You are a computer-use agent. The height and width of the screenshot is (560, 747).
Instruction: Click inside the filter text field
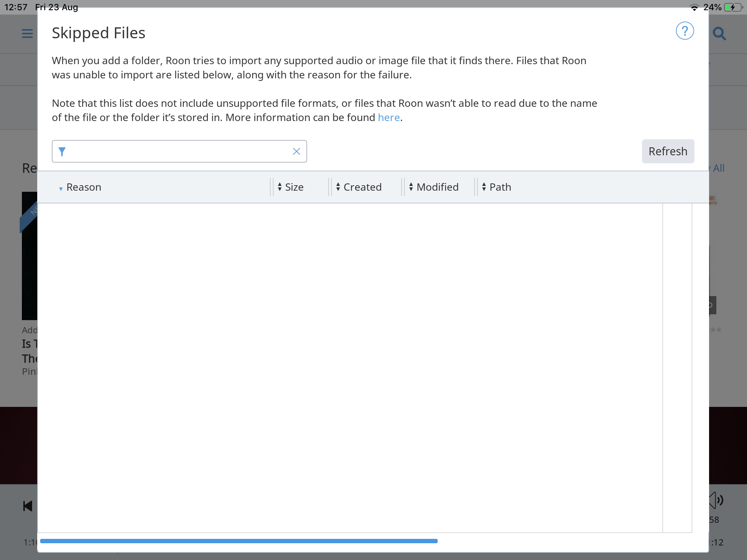(179, 151)
